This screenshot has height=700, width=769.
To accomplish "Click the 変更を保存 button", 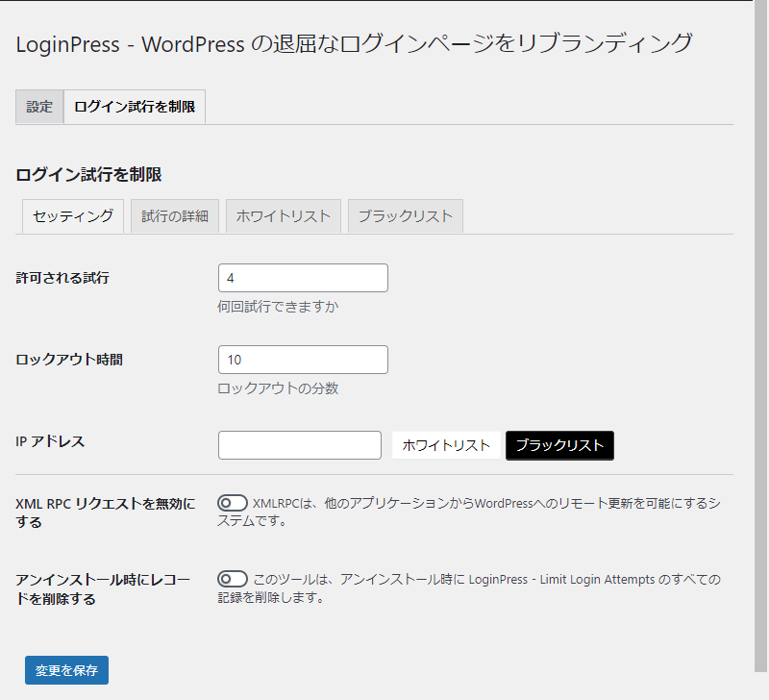I will point(66,670).
